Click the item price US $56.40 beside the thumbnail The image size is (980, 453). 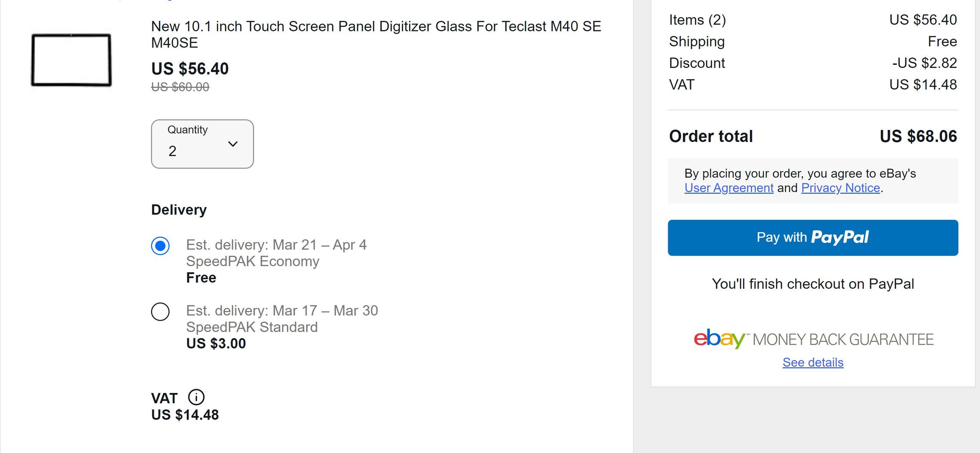[190, 69]
